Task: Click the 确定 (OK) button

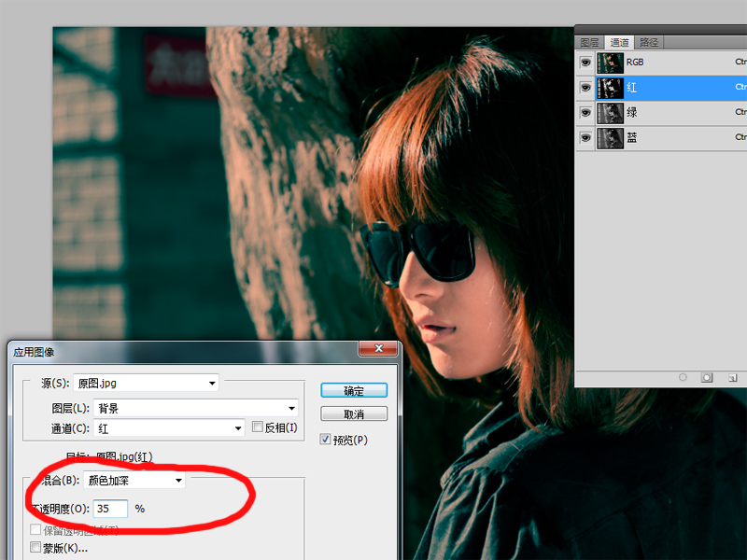Action: coord(353,390)
